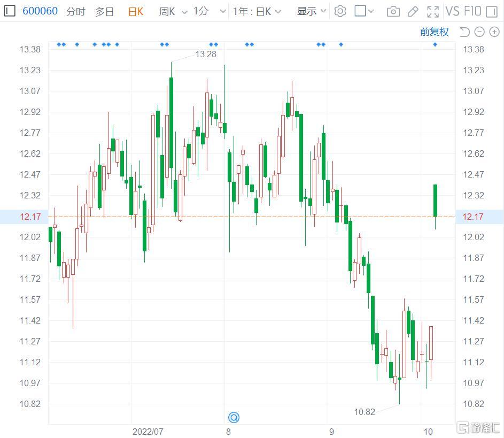Expand the 1年:日K range dropdown
Screen dimensions: 504x438
click(x=257, y=12)
